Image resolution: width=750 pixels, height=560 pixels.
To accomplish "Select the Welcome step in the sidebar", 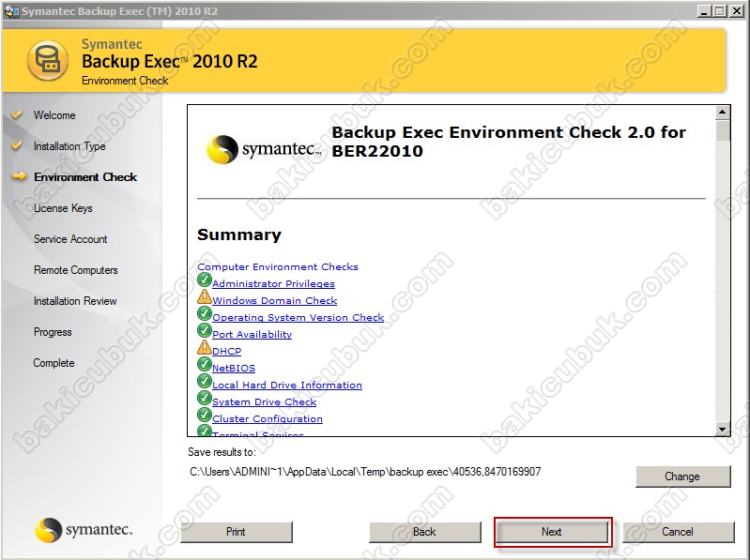I will [54, 115].
